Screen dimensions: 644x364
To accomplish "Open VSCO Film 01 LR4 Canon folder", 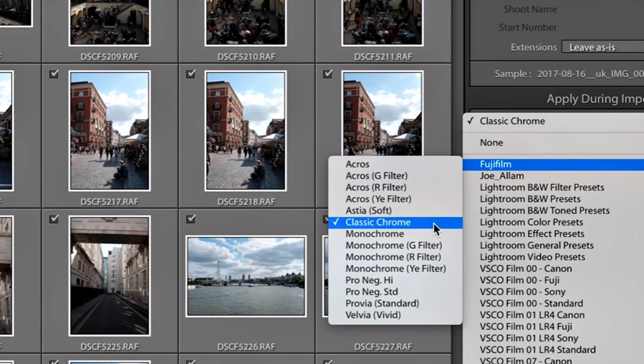I will point(553,315).
